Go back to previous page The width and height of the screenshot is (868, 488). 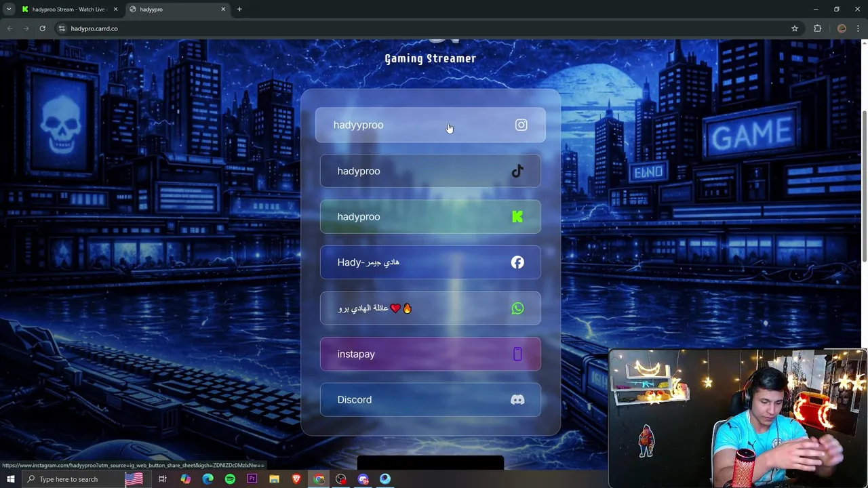(10, 28)
